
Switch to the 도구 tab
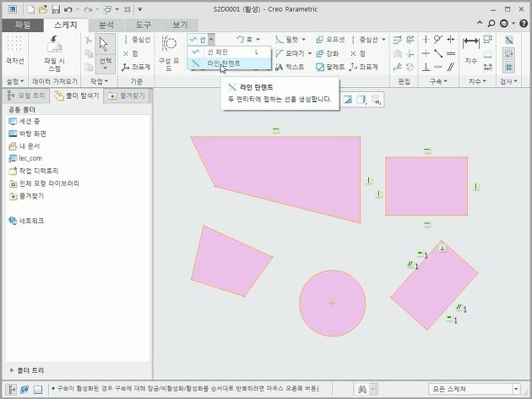143,25
